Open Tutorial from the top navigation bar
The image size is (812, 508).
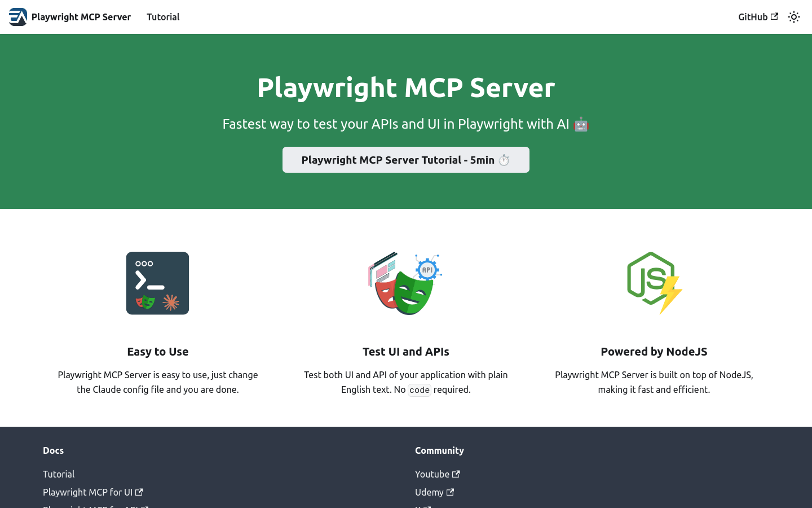coord(163,17)
